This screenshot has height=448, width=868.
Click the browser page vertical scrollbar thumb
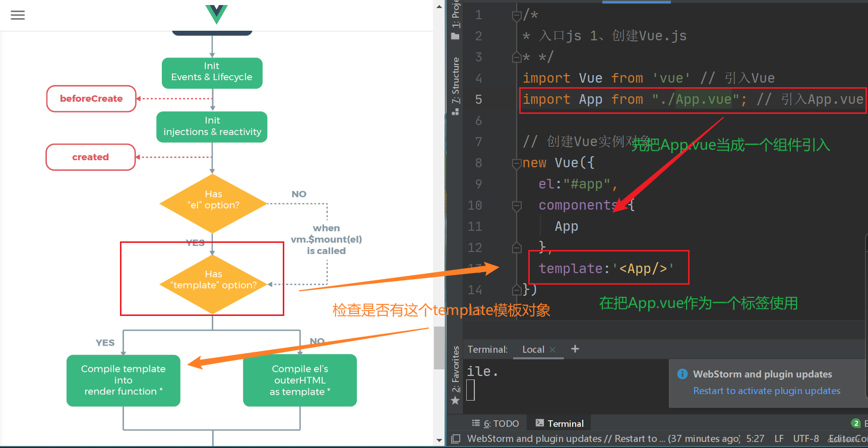(x=439, y=348)
